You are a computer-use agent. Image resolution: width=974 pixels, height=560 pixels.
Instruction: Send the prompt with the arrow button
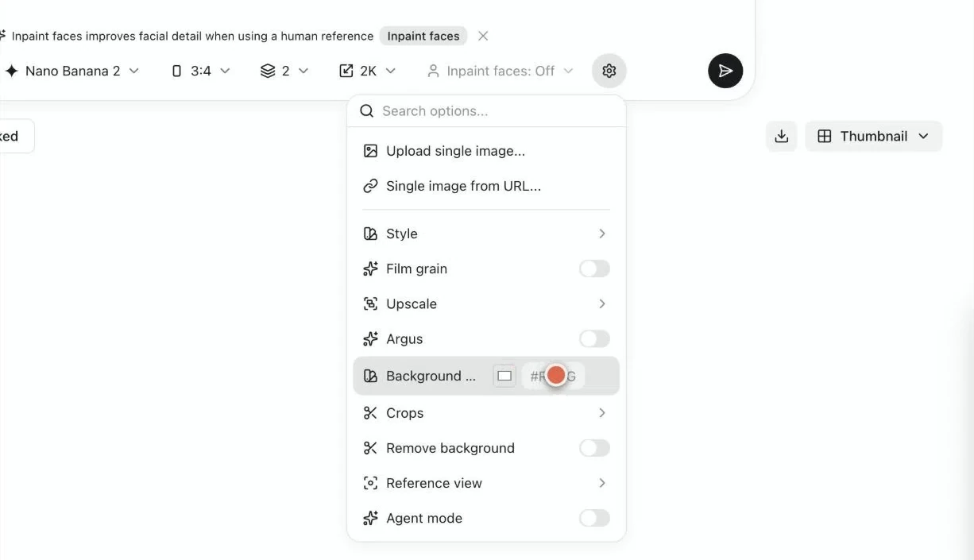tap(725, 71)
